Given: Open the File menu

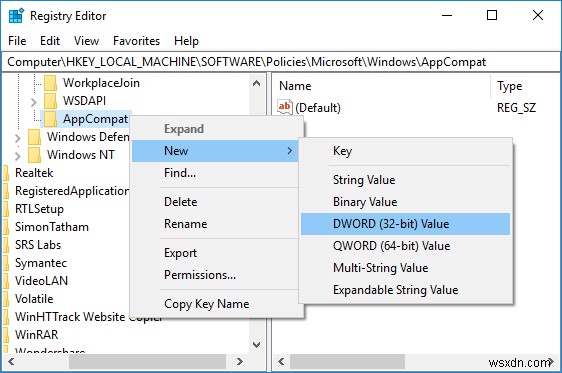Looking at the screenshot, I should coord(17,41).
